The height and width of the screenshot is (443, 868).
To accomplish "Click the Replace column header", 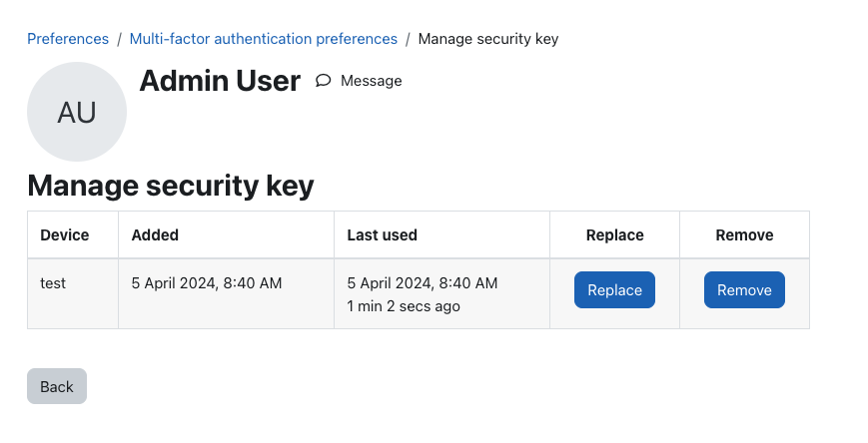I will tap(614, 235).
